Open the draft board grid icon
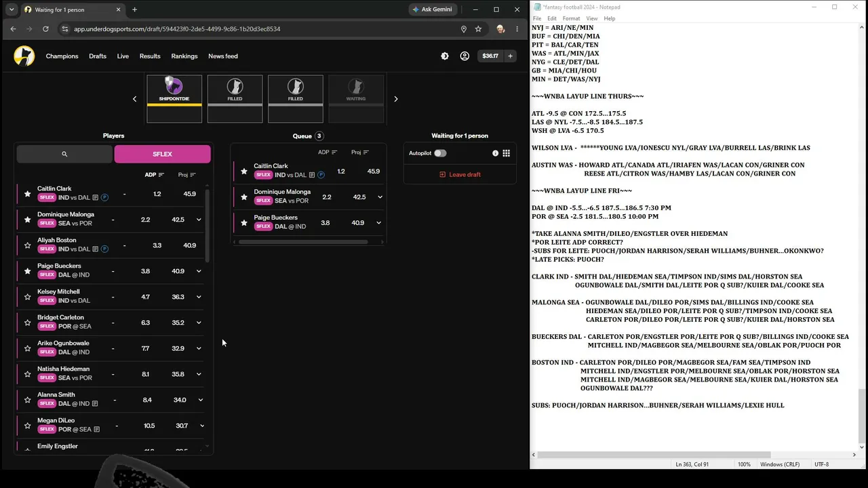 506,153
